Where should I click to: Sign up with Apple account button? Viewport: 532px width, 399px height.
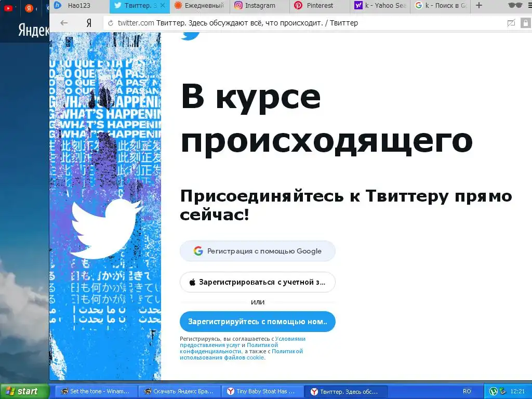(x=258, y=282)
